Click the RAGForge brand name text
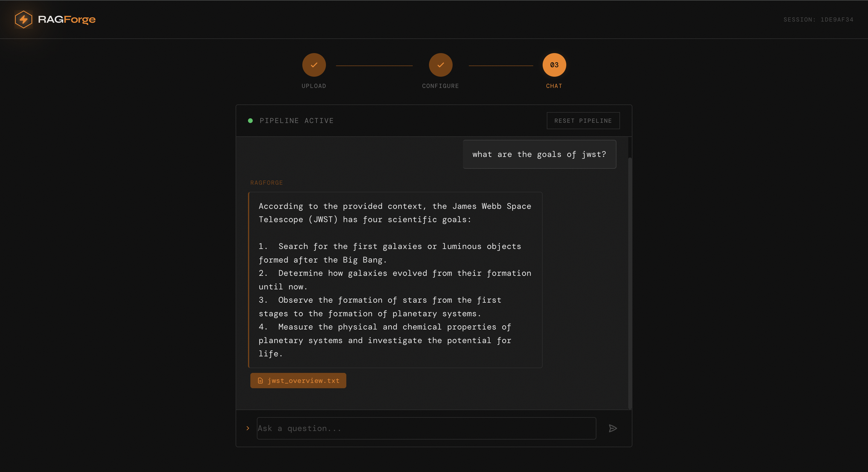The height and width of the screenshot is (472, 868). [x=67, y=19]
